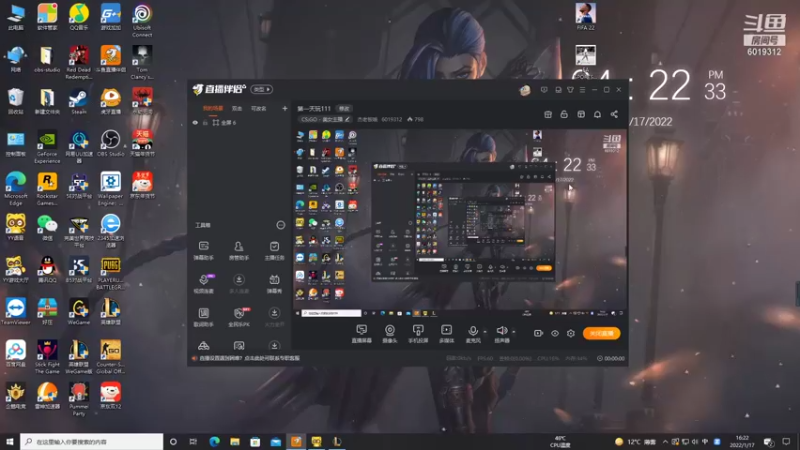Toggle preview eye icon in bottom bar
Screen dimensions: 800x450
point(555,333)
